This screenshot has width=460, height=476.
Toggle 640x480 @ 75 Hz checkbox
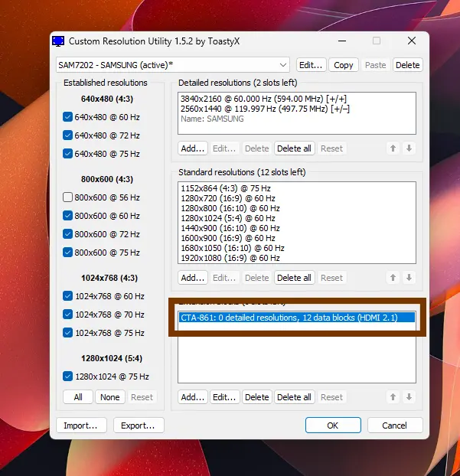click(67, 154)
